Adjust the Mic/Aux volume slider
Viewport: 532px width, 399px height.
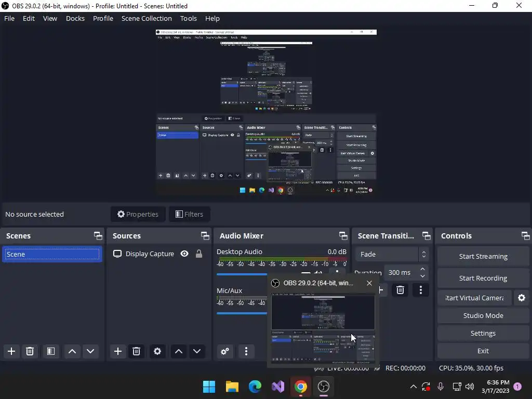(x=242, y=313)
